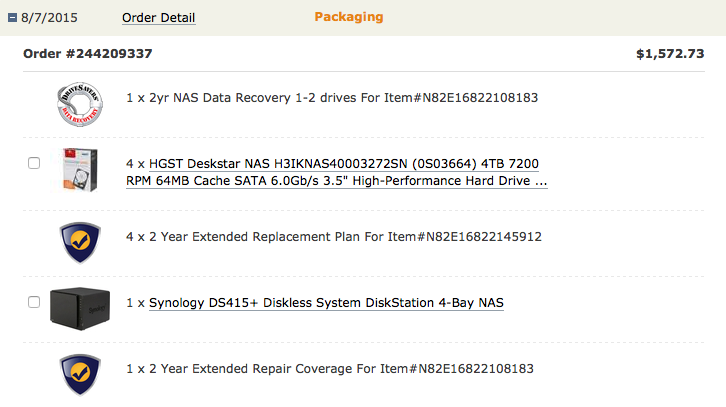Check the HGST Deskstar NAS checkbox
The image size is (726, 407).
pos(34,162)
